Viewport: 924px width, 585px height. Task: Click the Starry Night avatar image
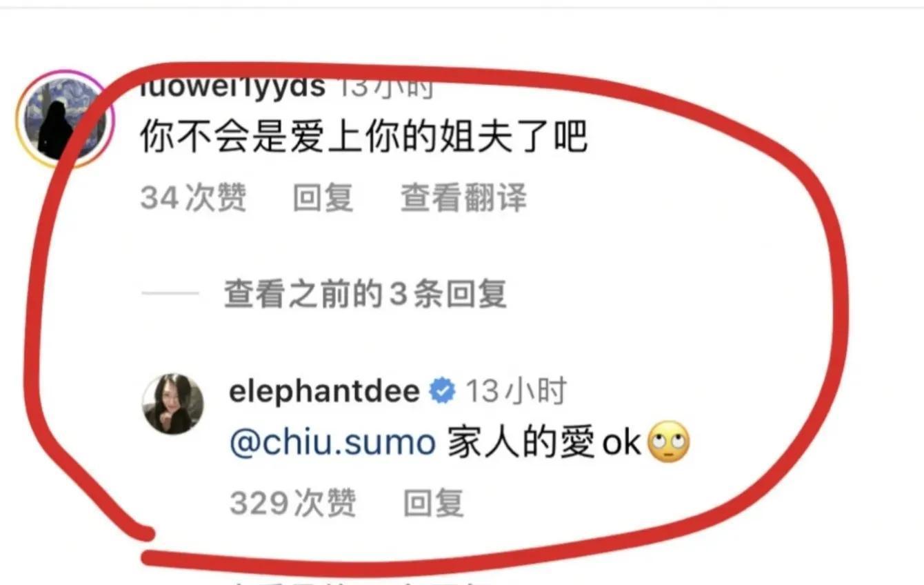pos(63,119)
